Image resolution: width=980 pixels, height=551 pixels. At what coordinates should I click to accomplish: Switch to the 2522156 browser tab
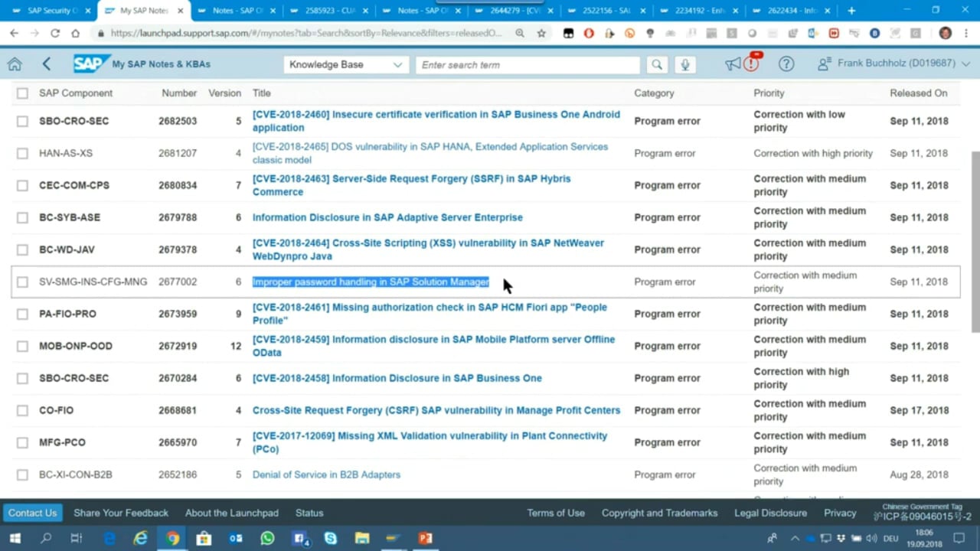point(607,11)
